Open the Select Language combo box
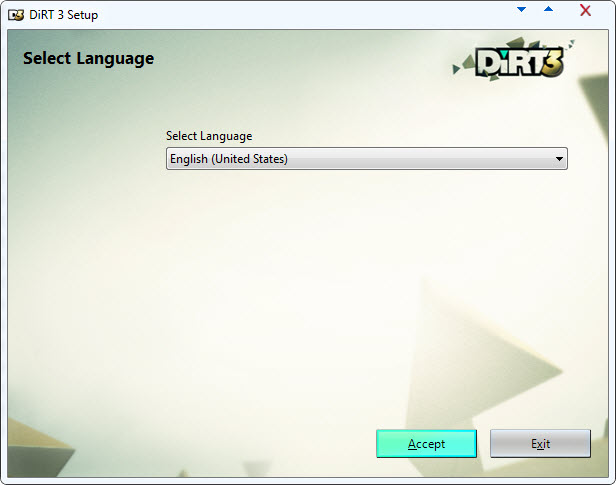 (367, 159)
